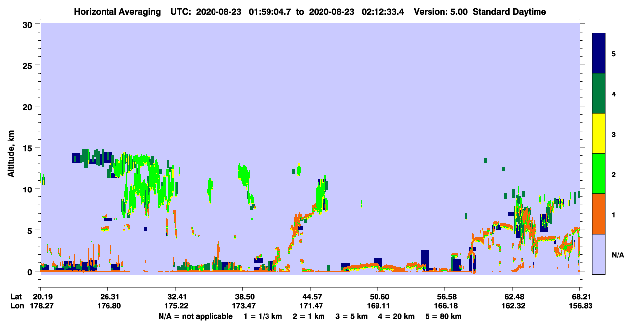Screen dimensions: 644x330
Task: Click the 'Altitude, km' axis label
Action: coord(11,154)
